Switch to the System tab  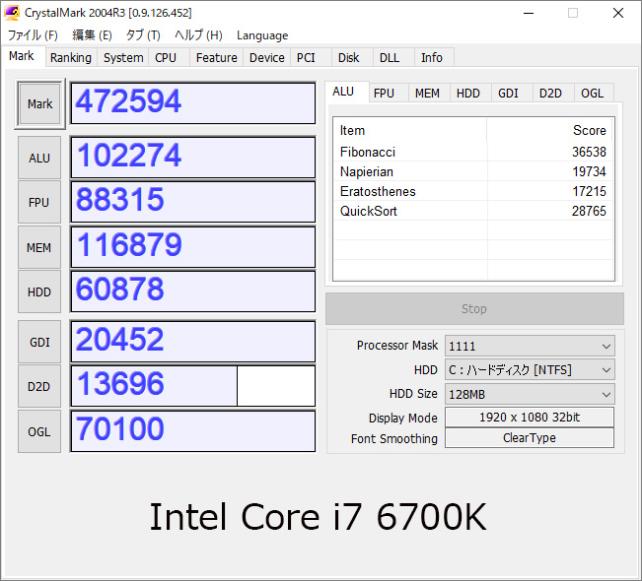(x=123, y=58)
